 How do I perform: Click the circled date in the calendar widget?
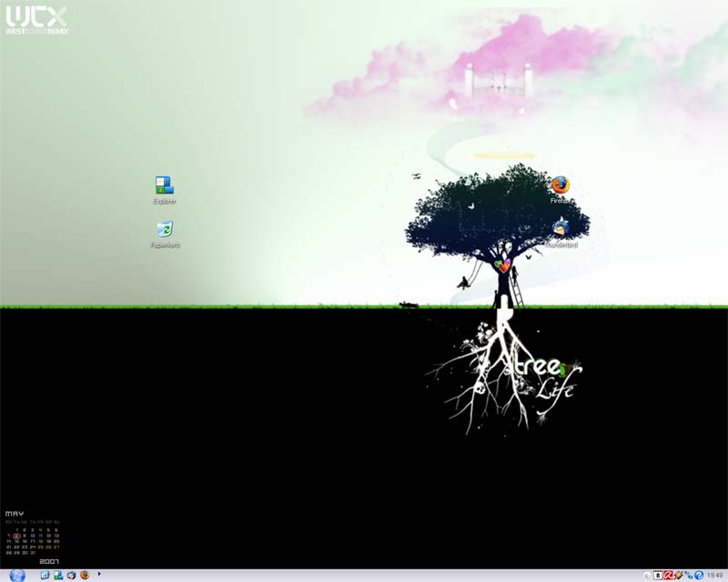[16, 537]
